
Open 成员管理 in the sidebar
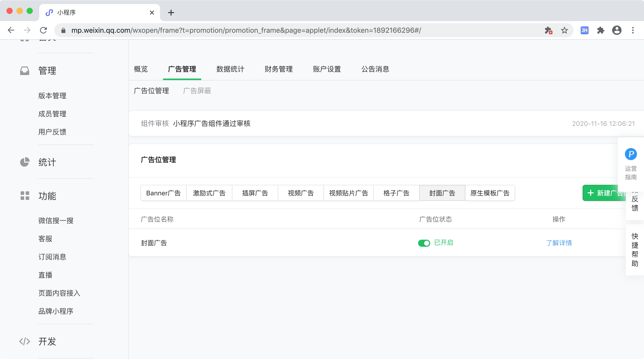52,114
